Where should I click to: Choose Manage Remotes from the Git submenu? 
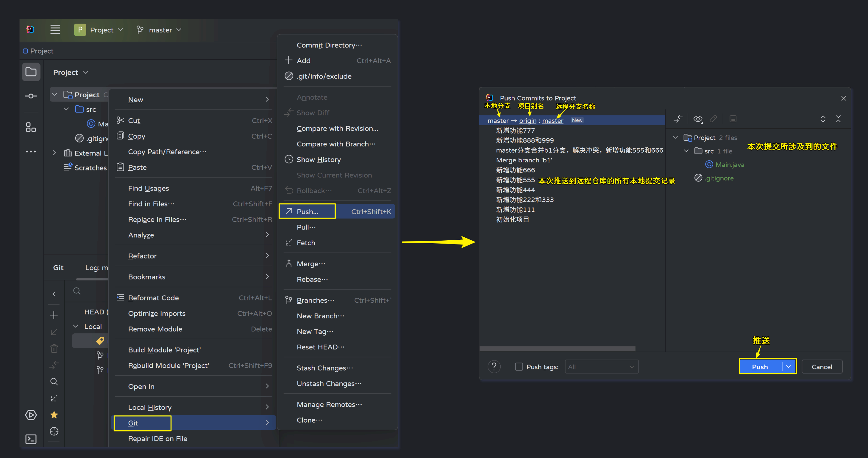[329, 404]
